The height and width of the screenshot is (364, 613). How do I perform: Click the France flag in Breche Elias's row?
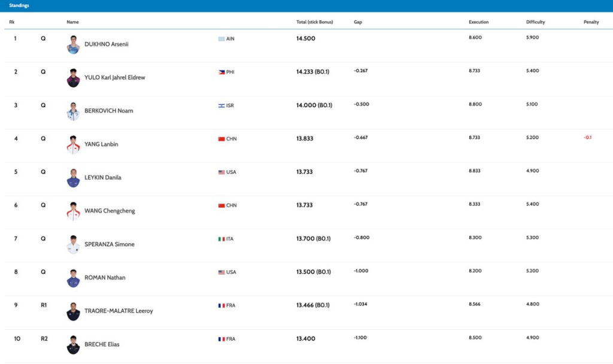point(221,339)
